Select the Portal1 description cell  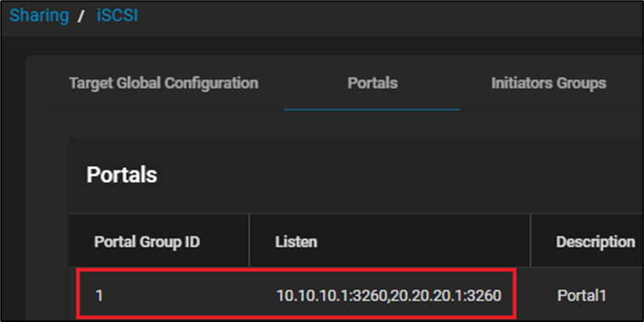(x=583, y=295)
